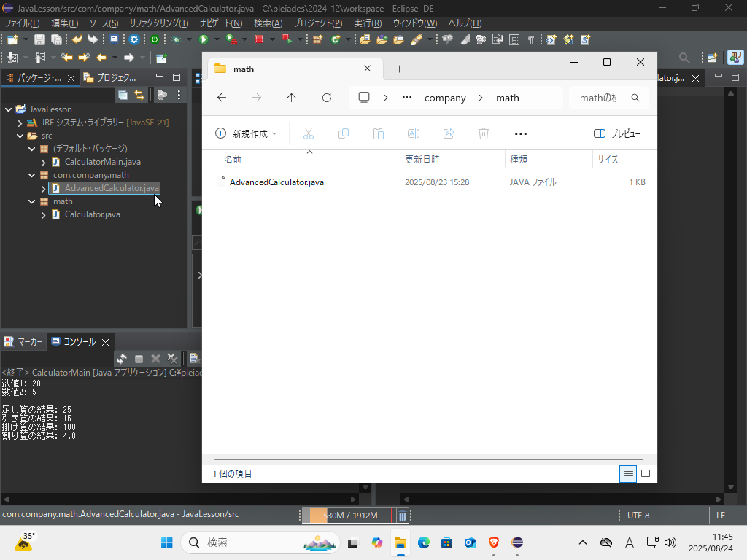
Task: Click the Clear Console icon in console toolbar
Action: 193,359
